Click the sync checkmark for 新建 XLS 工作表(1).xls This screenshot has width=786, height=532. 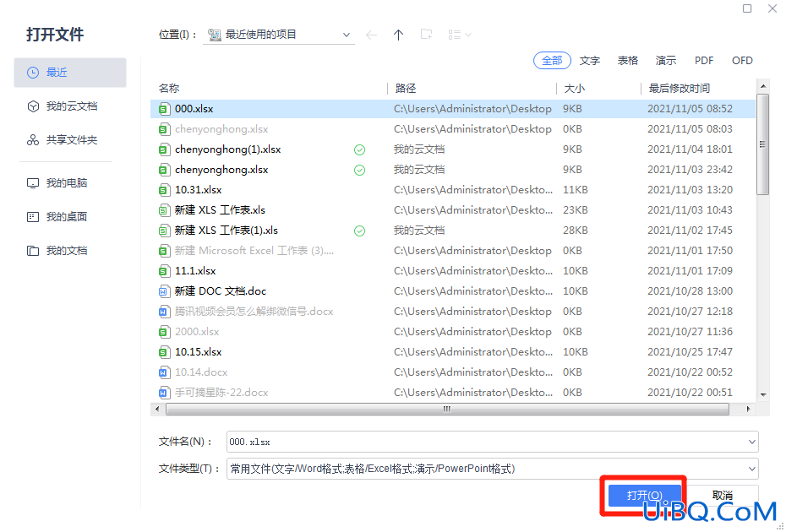(359, 231)
